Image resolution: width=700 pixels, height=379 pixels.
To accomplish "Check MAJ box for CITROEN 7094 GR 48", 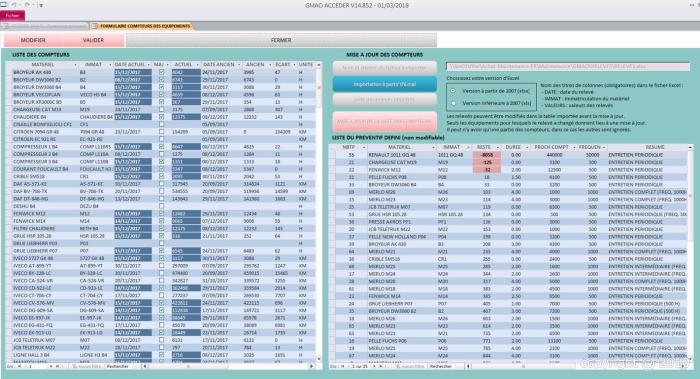I will [162, 132].
